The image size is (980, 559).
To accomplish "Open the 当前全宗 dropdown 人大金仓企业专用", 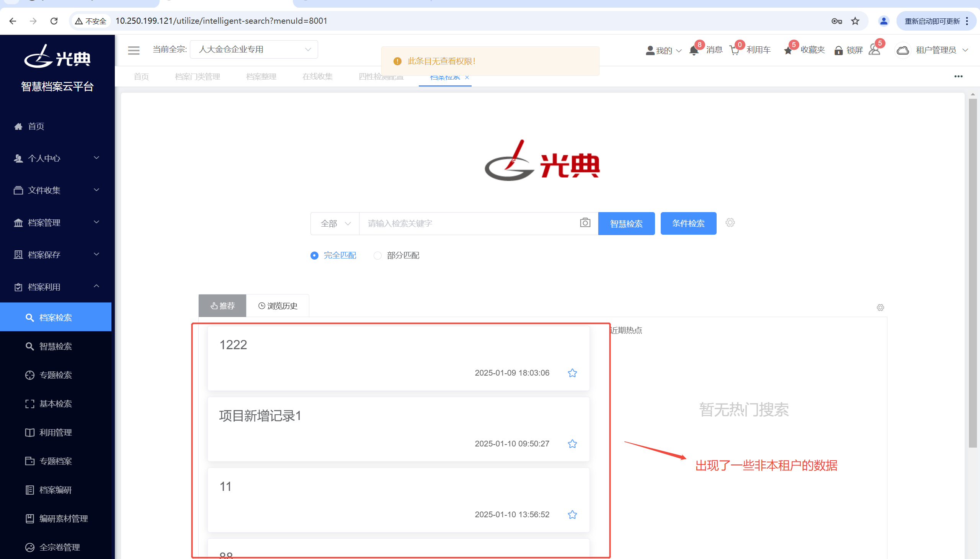I will pos(254,49).
